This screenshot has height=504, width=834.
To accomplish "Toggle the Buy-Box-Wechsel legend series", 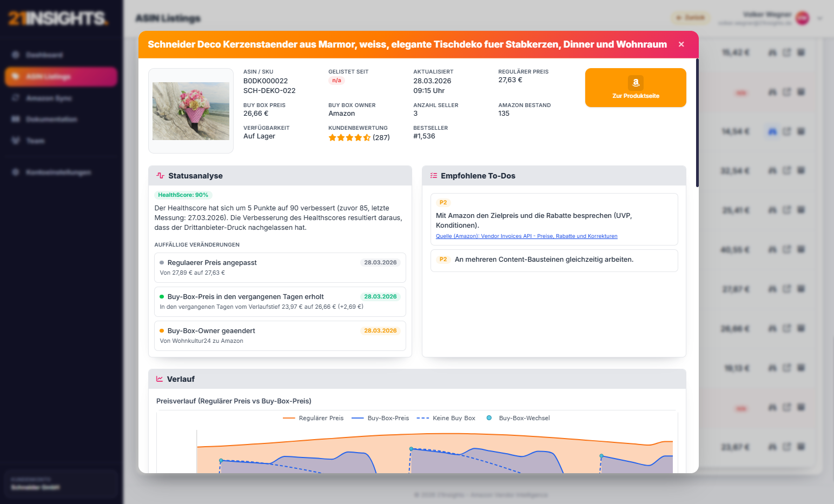I will (518, 418).
